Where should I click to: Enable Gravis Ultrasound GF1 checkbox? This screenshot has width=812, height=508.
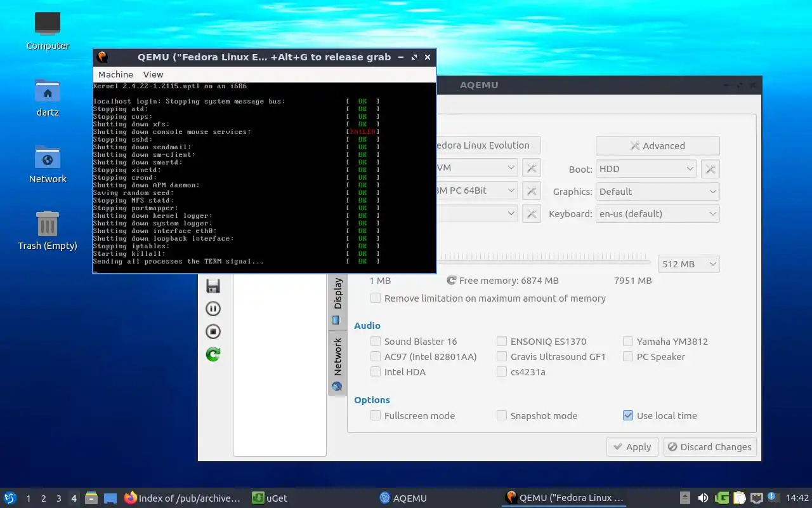502,356
